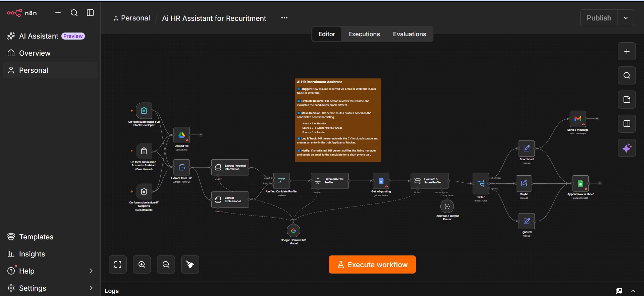Screen dimensions: 644x296
Task: Click the plus icon beside n8n logo
Action: pyautogui.click(x=58, y=13)
